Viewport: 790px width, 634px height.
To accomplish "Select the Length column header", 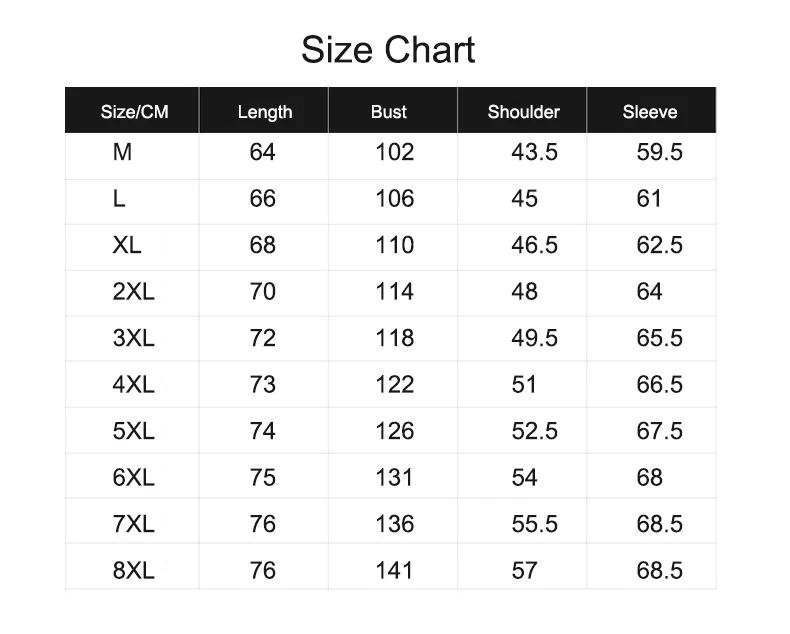I will (265, 112).
